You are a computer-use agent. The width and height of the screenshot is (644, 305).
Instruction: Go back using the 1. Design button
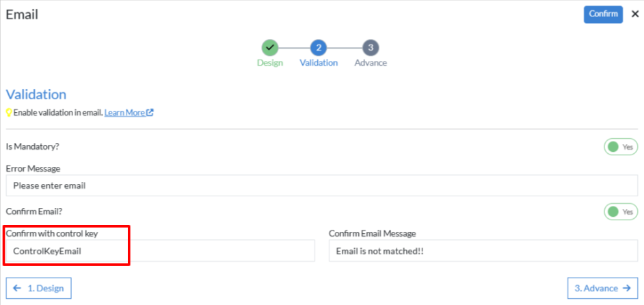[39, 288]
